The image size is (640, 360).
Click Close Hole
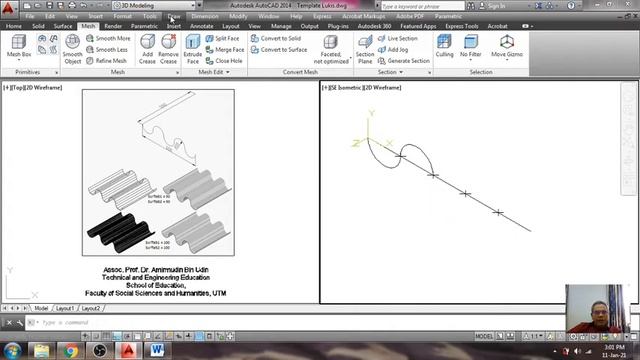[x=224, y=61]
